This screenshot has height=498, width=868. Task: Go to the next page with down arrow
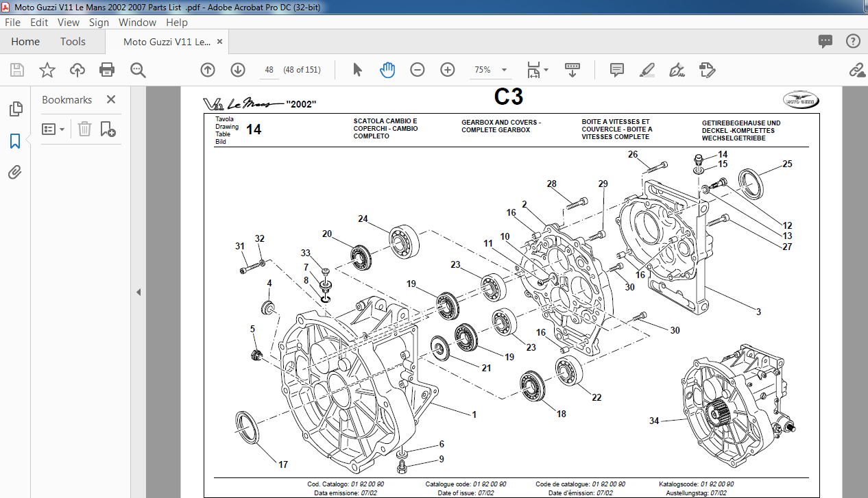[x=238, y=70]
